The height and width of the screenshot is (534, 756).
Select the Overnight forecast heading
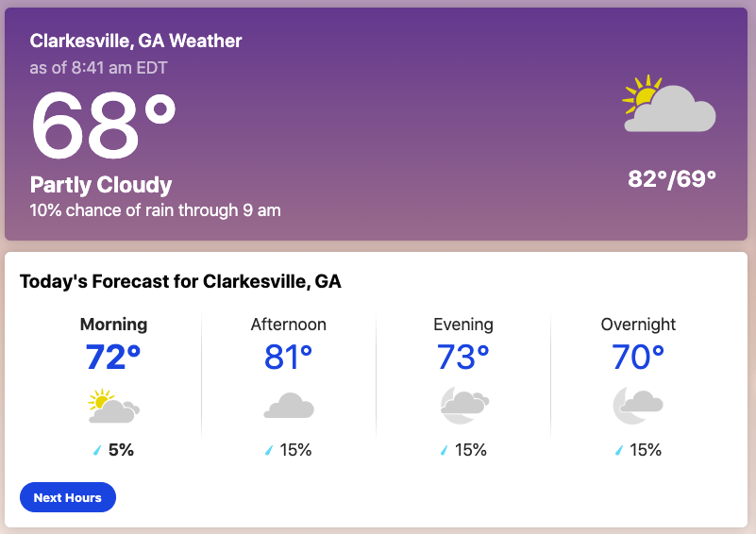(638, 325)
